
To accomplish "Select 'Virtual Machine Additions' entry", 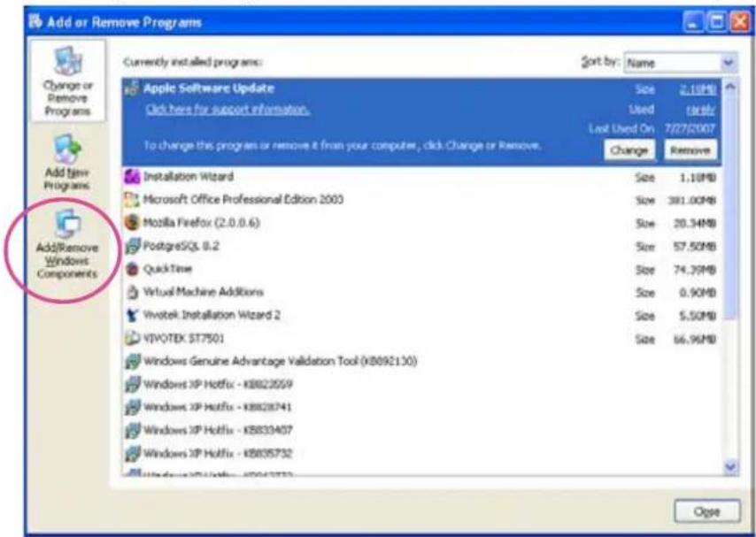I will pyautogui.click(x=422, y=292).
